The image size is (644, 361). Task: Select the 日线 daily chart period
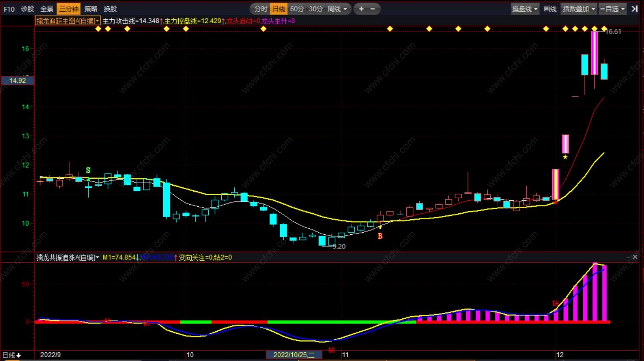[279, 9]
